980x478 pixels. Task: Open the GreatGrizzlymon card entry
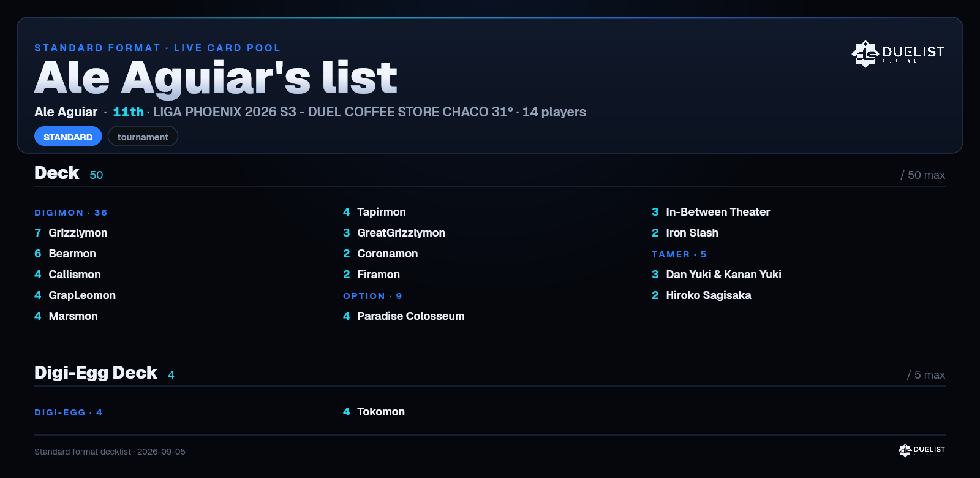click(394, 233)
